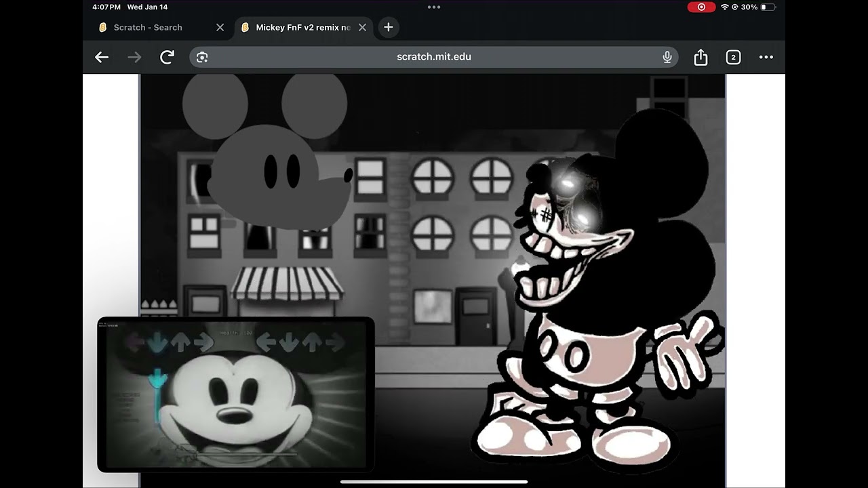868x488 pixels.
Task: Tap the 30% battery percentage
Action: tap(749, 7)
